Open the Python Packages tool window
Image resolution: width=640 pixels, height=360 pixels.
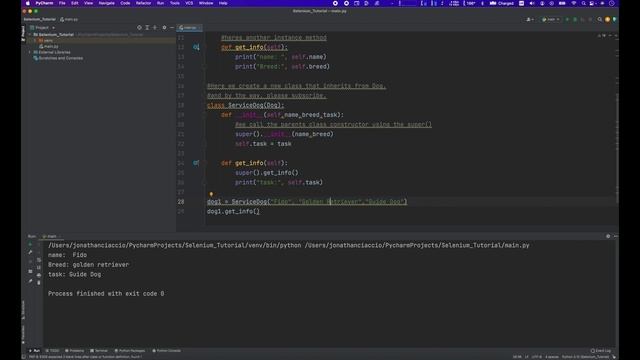click(130, 351)
